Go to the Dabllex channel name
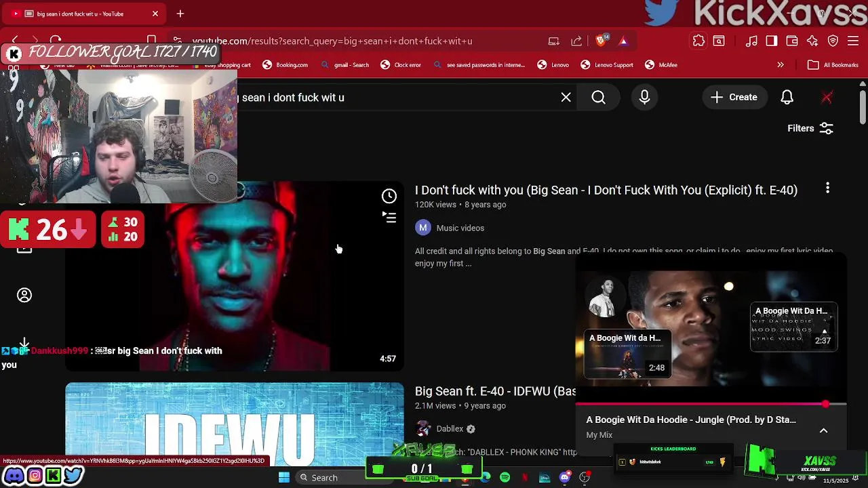Screen dimensions: 868x488 pos(450,428)
